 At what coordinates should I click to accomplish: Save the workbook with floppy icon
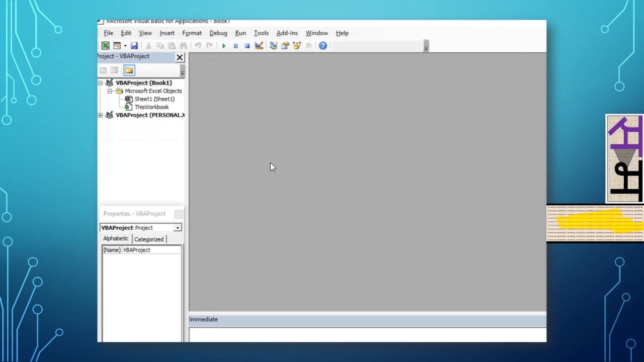click(134, 46)
